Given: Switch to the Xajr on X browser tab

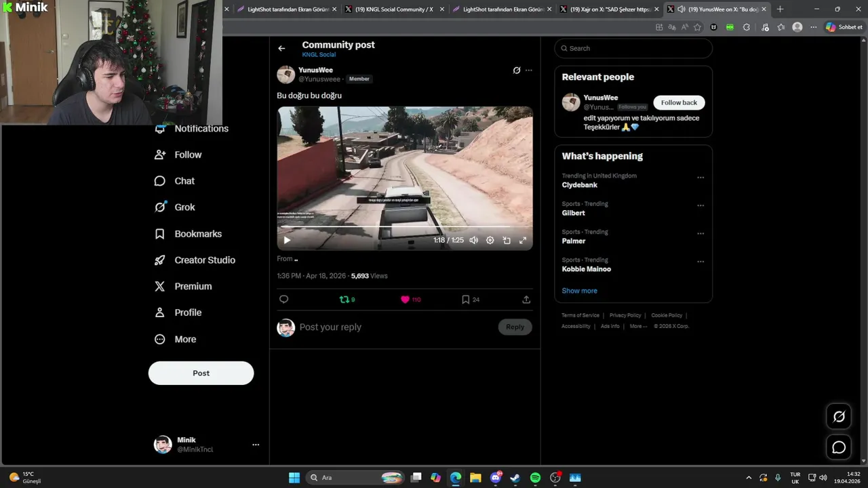Looking at the screenshot, I should [608, 9].
